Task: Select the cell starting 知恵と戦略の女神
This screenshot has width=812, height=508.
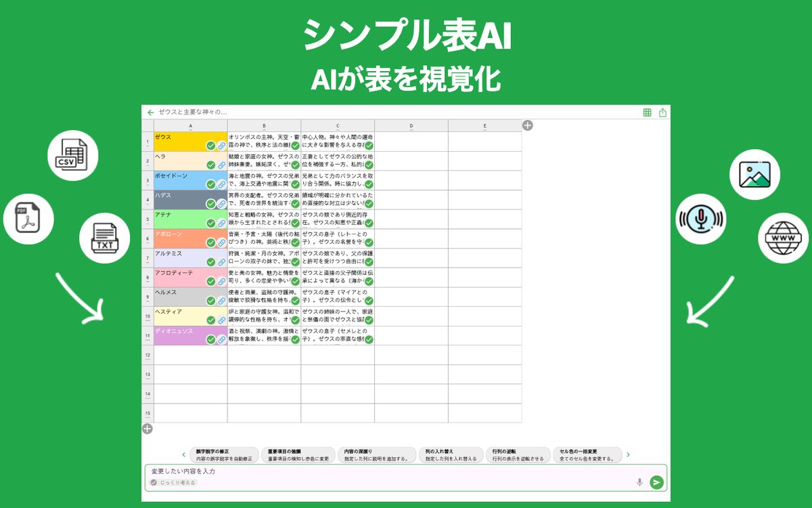Action: coord(264,219)
